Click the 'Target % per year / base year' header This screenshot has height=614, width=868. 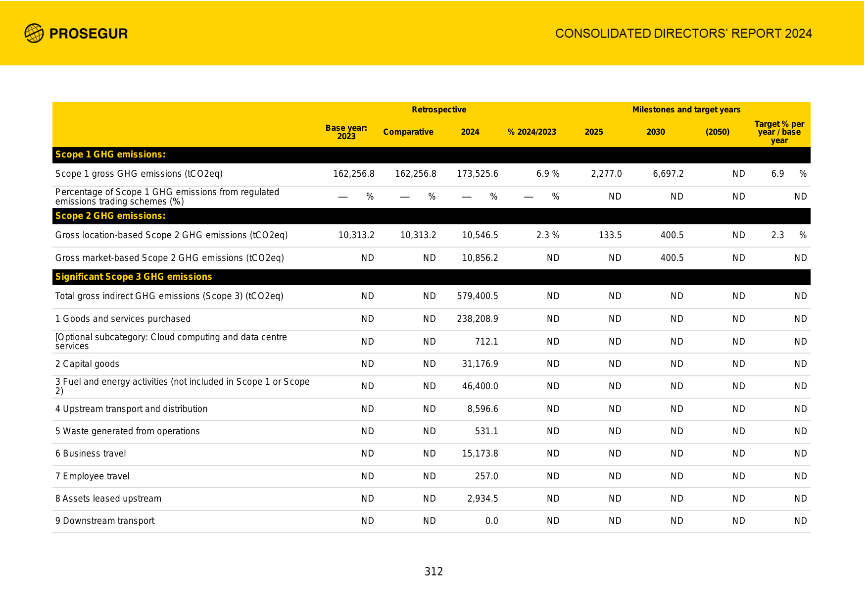[x=779, y=132]
